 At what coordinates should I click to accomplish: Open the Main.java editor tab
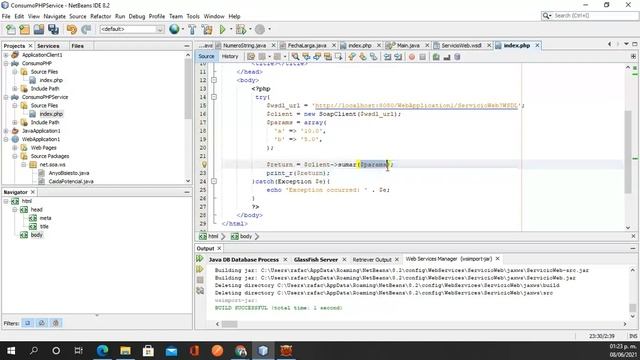tap(407, 45)
